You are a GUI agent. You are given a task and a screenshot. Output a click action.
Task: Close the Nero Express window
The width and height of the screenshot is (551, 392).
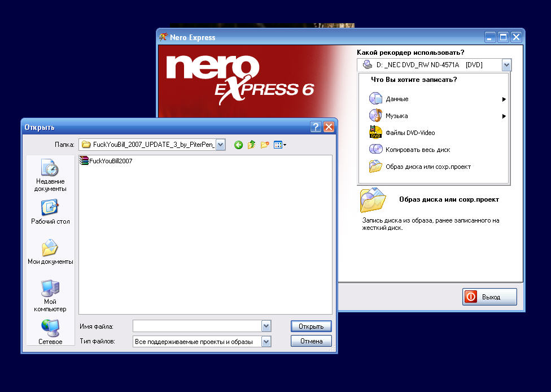tap(516, 37)
